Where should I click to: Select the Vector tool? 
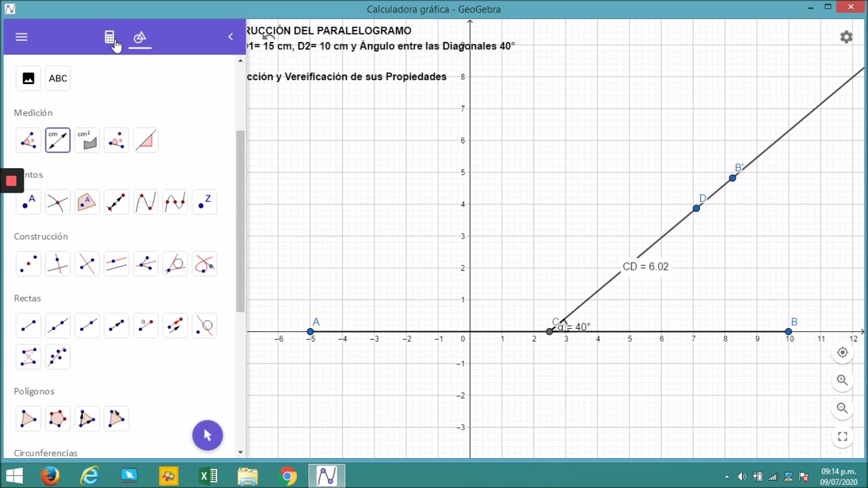coord(116,326)
